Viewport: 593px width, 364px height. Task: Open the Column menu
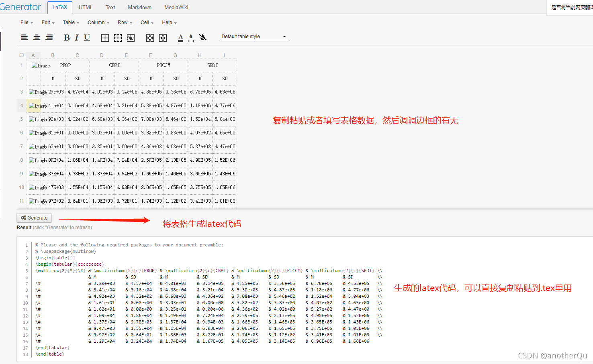98,22
